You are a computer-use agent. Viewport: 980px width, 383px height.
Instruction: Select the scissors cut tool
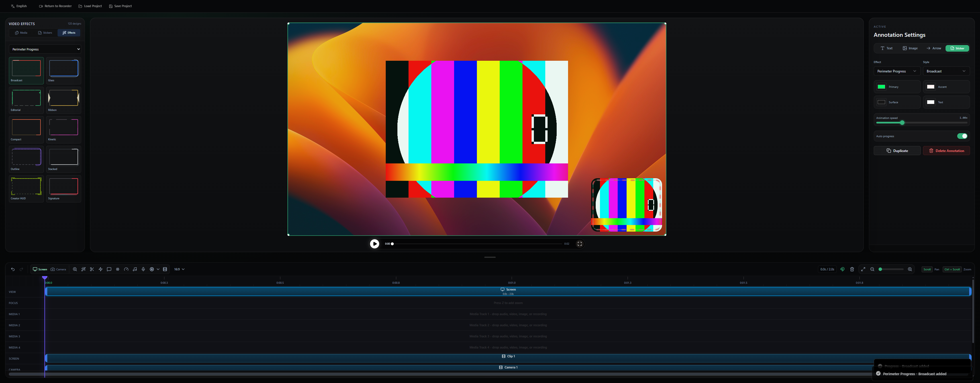92,269
